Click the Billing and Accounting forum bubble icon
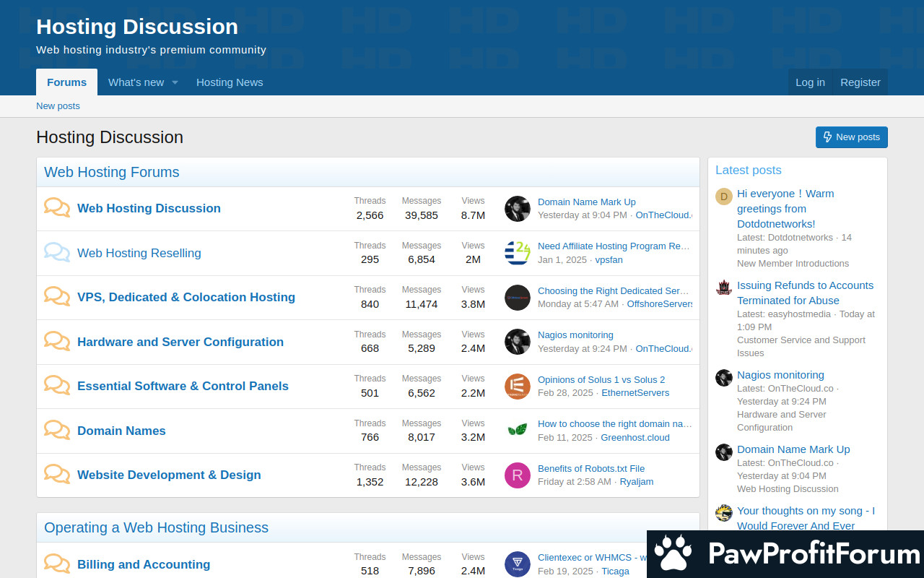The height and width of the screenshot is (578, 924). [x=57, y=564]
